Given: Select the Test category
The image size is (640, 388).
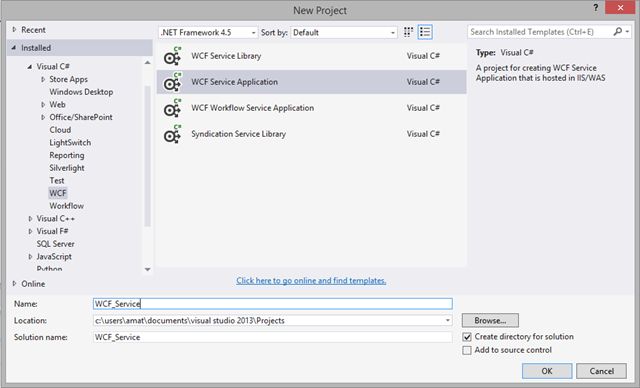Looking at the screenshot, I should [57, 180].
